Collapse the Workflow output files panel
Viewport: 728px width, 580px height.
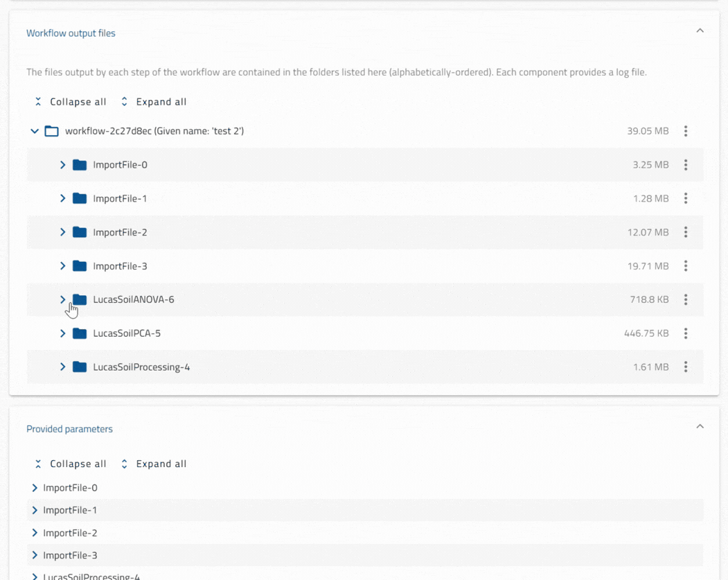point(700,30)
